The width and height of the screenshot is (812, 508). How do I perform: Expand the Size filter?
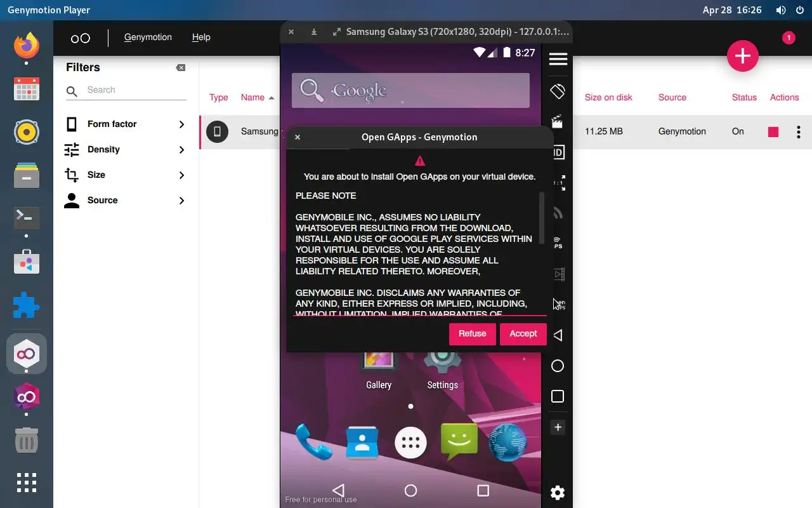tap(126, 175)
